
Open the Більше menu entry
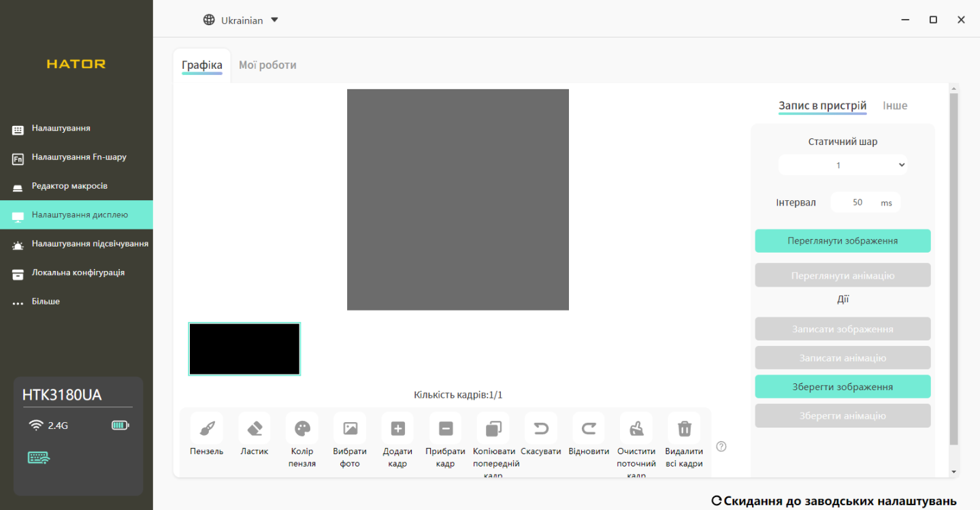tap(76, 301)
